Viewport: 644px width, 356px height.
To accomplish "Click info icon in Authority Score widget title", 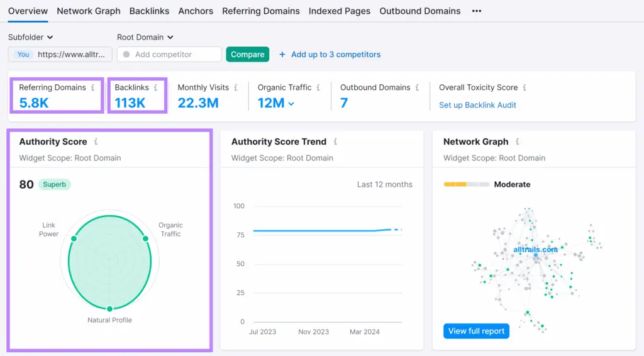I will (96, 142).
